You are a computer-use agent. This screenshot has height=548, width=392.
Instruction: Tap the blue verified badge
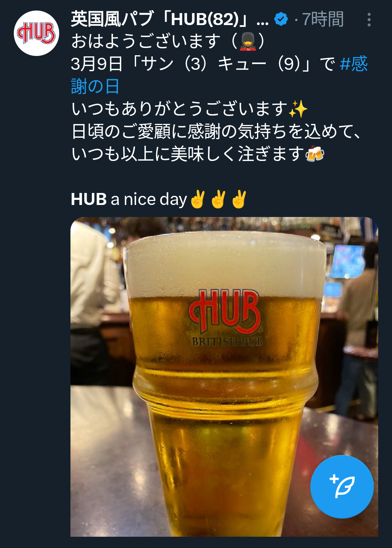coord(281,19)
